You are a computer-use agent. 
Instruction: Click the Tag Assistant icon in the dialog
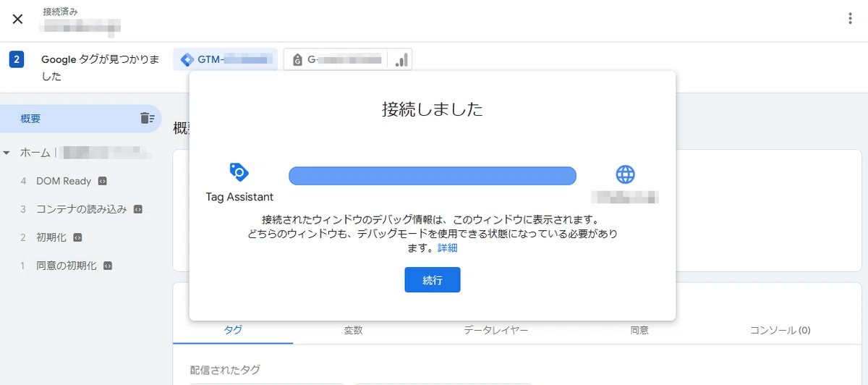[x=239, y=172]
